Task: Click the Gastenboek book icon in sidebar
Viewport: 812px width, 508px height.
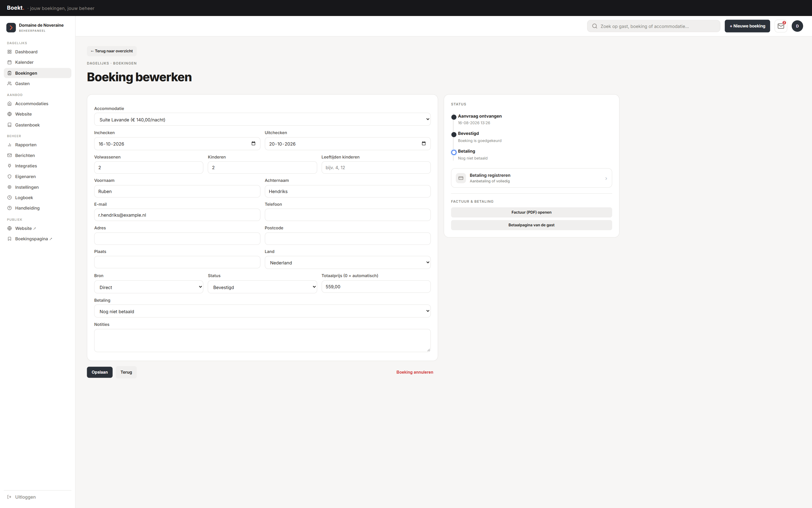Action: pyautogui.click(x=10, y=125)
